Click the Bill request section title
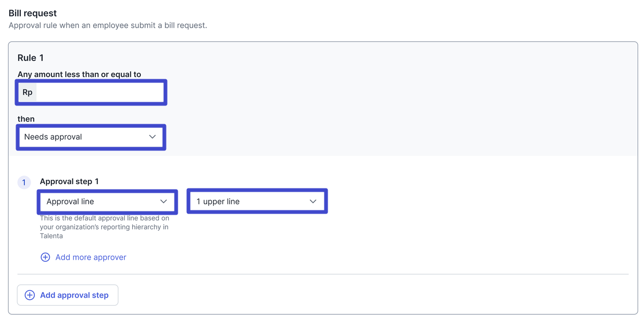Screen dimensions: 644x318 pos(33,13)
